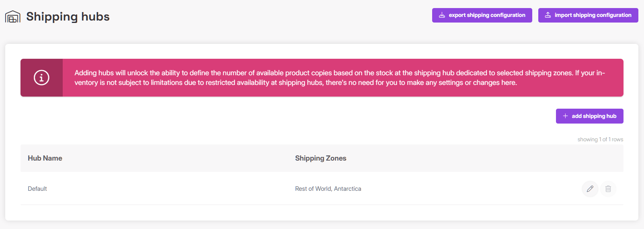Click the 'Antarctica' zone text
Screen dimensions: 644x229
348,189
